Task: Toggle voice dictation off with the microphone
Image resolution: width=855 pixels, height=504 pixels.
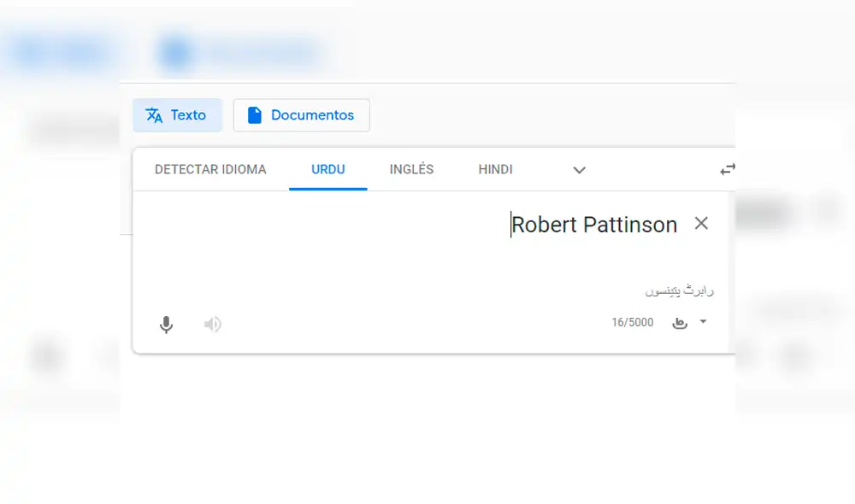Action: pos(166,325)
